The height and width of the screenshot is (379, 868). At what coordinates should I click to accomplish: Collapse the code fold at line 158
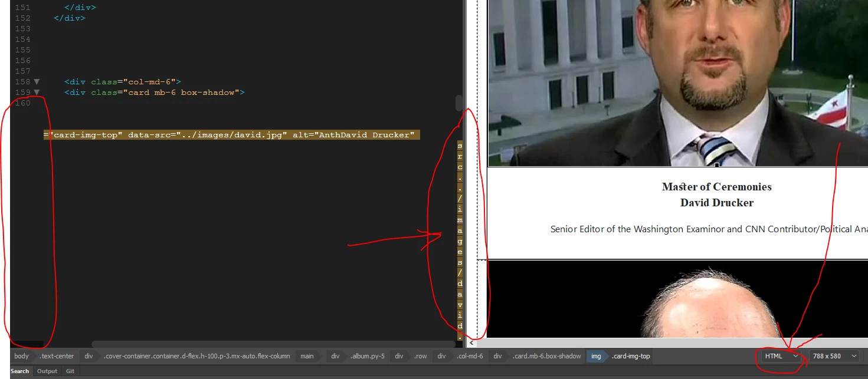click(x=37, y=82)
